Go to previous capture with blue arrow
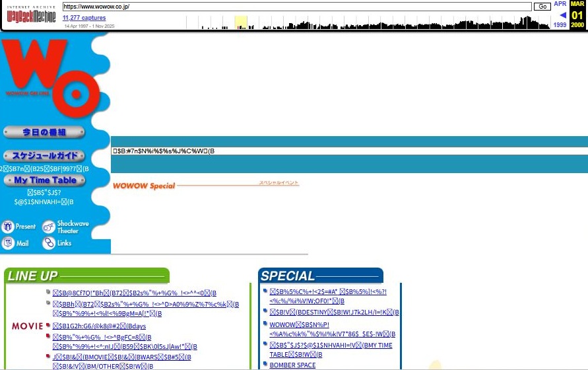 (x=562, y=15)
